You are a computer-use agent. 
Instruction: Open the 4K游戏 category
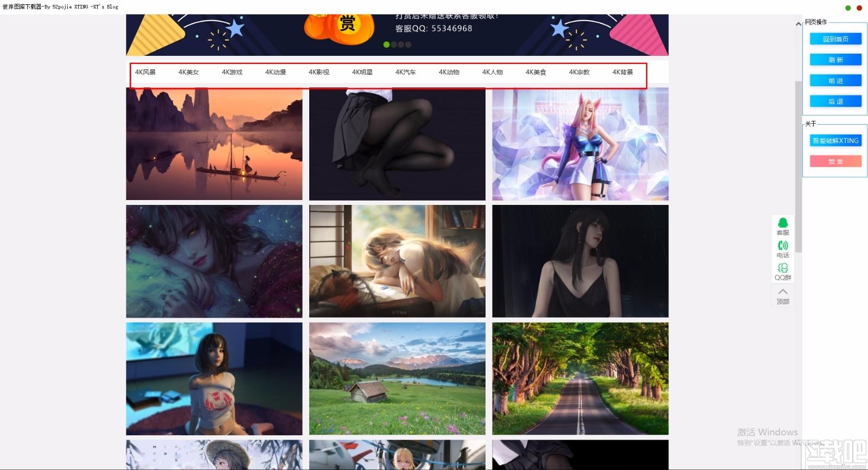pyautogui.click(x=232, y=72)
